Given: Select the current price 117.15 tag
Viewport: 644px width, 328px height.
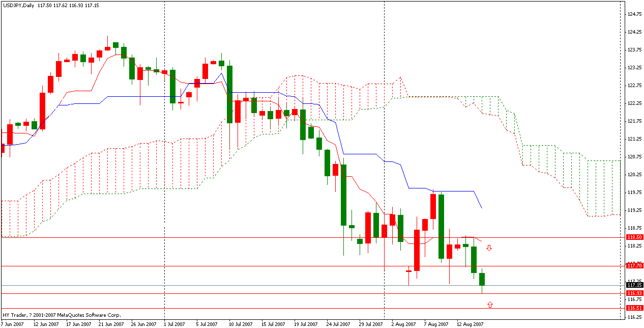Looking at the screenshot, I should (634, 285).
